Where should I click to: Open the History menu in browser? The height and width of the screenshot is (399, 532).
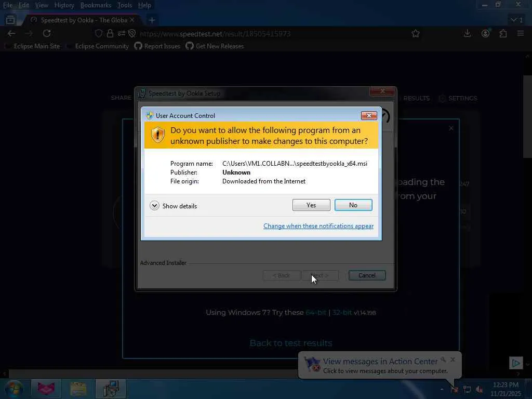[64, 5]
